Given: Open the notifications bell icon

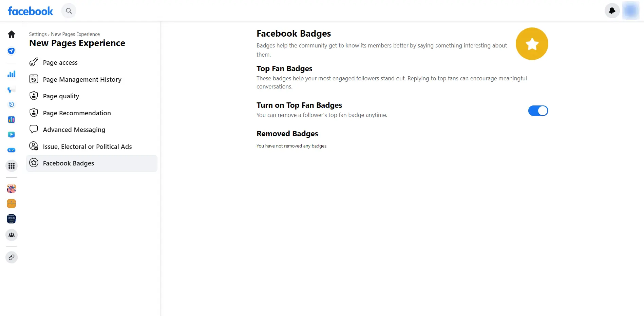Looking at the screenshot, I should click(612, 11).
